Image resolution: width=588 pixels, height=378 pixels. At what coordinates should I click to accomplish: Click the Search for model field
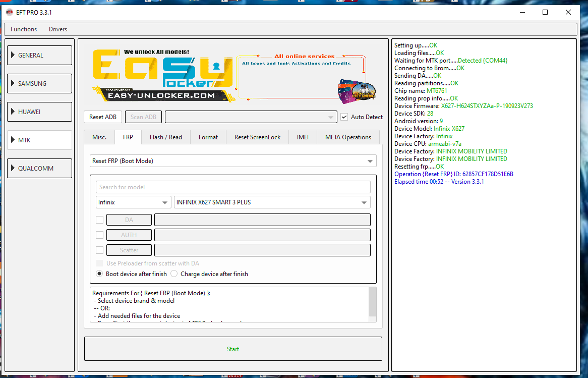click(x=233, y=187)
